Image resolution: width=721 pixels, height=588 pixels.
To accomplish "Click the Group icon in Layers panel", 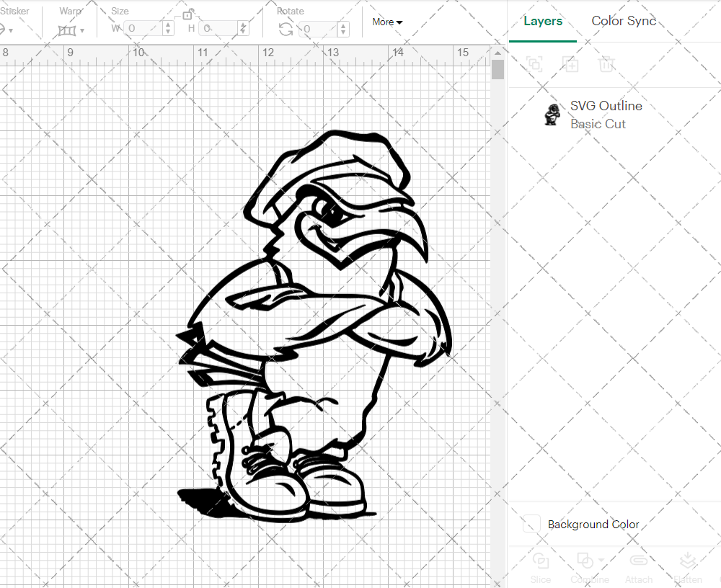I will 534,64.
